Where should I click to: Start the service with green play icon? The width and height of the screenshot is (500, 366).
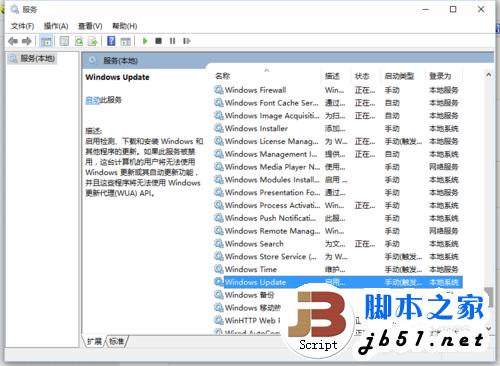145,41
